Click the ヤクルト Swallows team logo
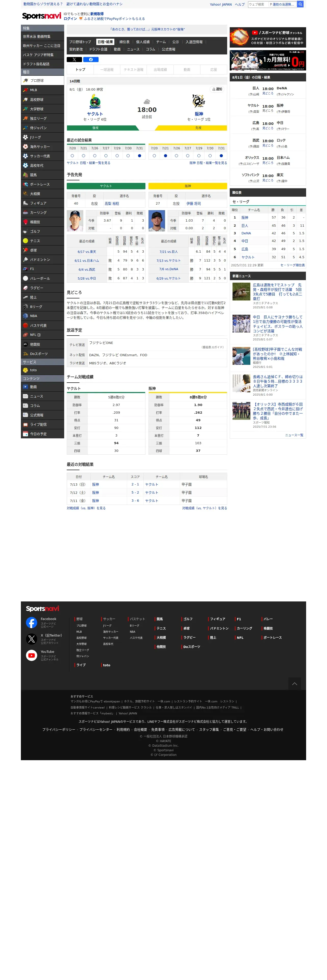The image size is (327, 980). (x=95, y=102)
